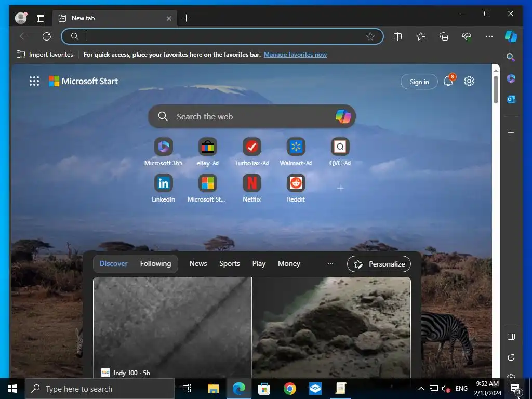The image size is (532, 399).
Task: Add an app to the sidebar
Action: (x=511, y=132)
